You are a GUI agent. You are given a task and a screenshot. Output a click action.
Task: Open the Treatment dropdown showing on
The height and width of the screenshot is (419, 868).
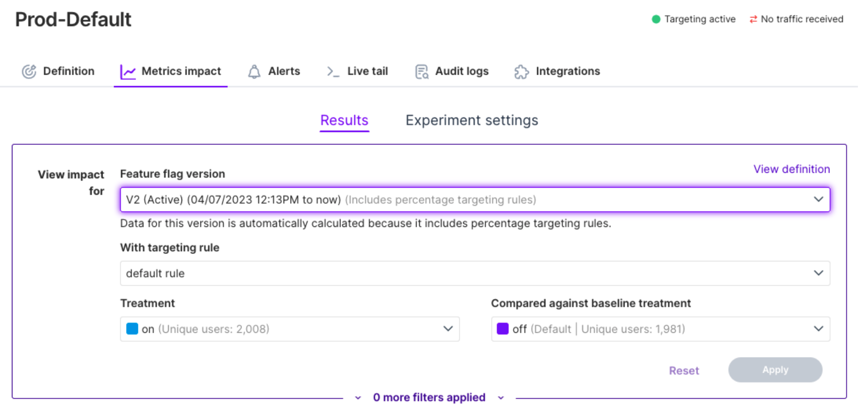[x=290, y=329]
